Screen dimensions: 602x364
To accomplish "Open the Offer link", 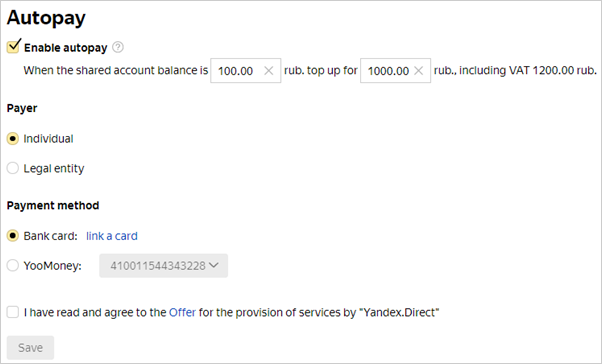I will point(182,313).
